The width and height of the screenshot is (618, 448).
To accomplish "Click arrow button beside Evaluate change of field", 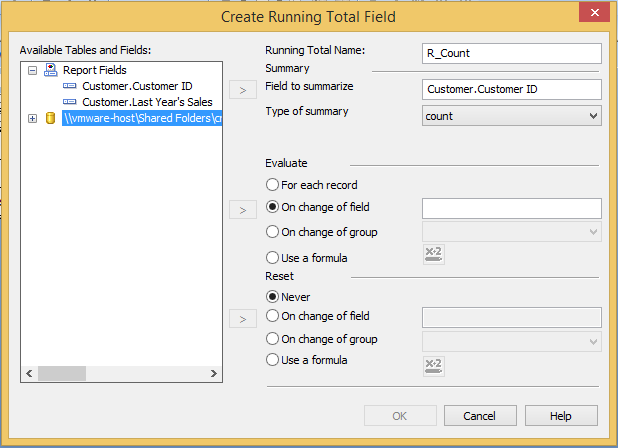I will pyautogui.click(x=242, y=209).
